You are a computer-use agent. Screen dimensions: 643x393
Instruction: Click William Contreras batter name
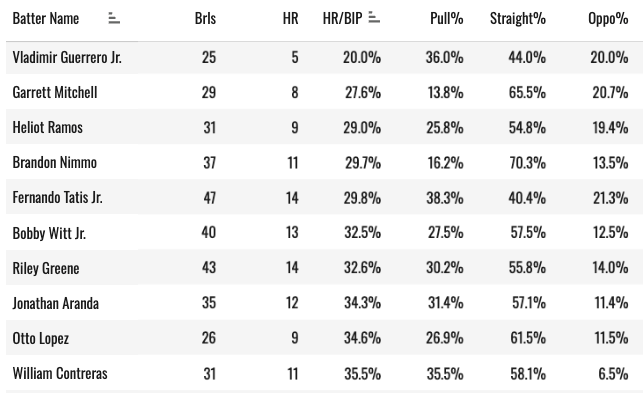pos(60,374)
